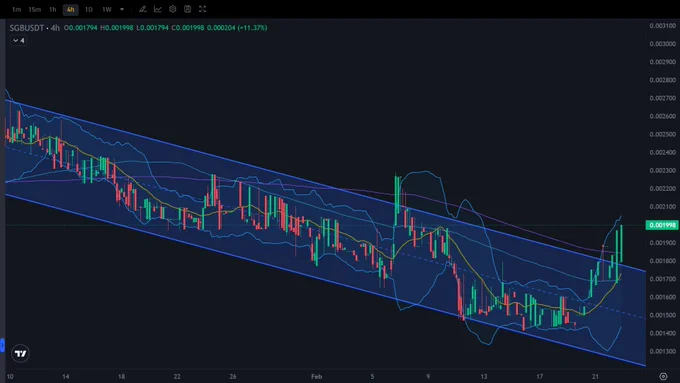Image resolution: width=680 pixels, height=383 pixels.
Task: Click the O0.001794 open value
Action: (81, 28)
